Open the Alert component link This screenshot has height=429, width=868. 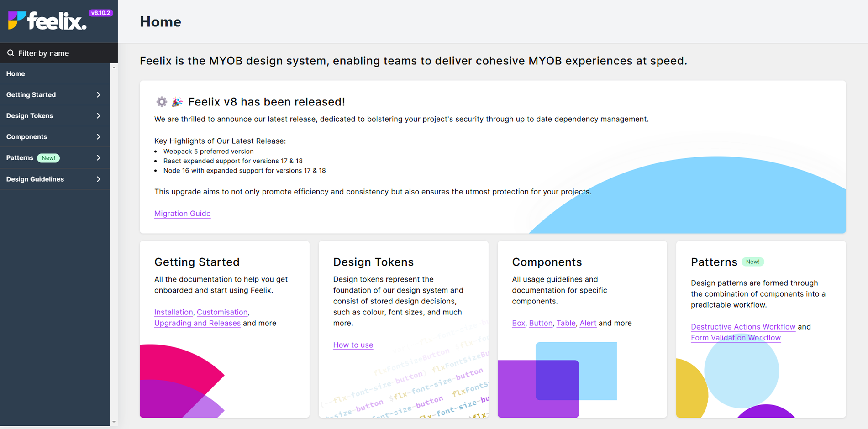(x=588, y=323)
